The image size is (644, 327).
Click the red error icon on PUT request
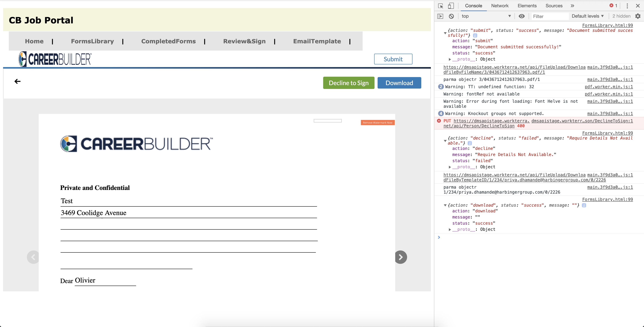point(439,121)
